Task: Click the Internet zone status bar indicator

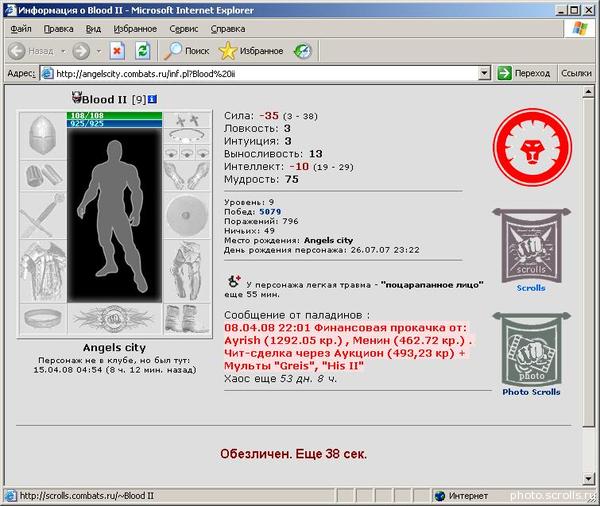Action: pyautogui.click(x=461, y=496)
